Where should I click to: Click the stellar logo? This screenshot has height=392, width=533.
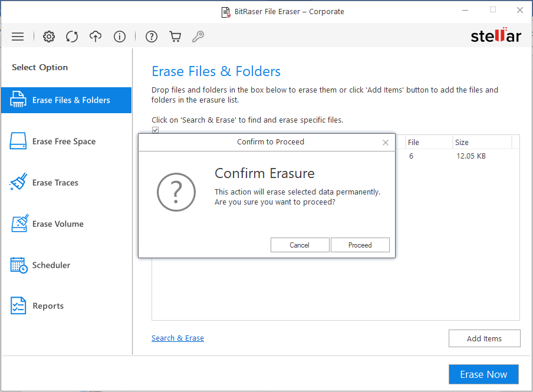pos(496,35)
